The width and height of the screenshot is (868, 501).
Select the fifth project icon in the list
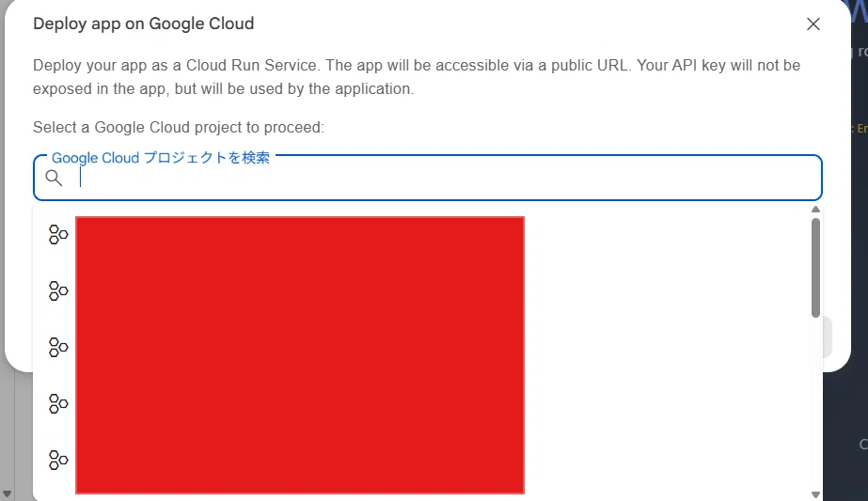coord(58,460)
